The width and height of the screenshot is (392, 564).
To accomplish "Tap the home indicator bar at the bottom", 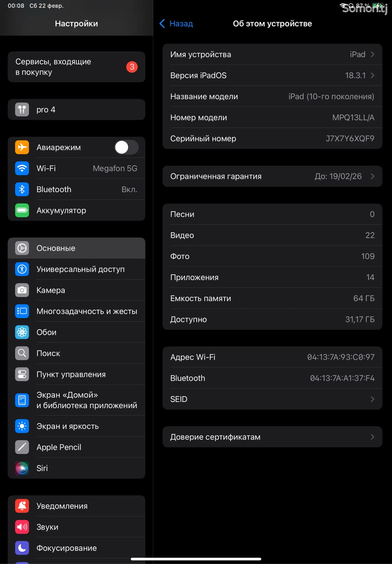I will [196, 559].
